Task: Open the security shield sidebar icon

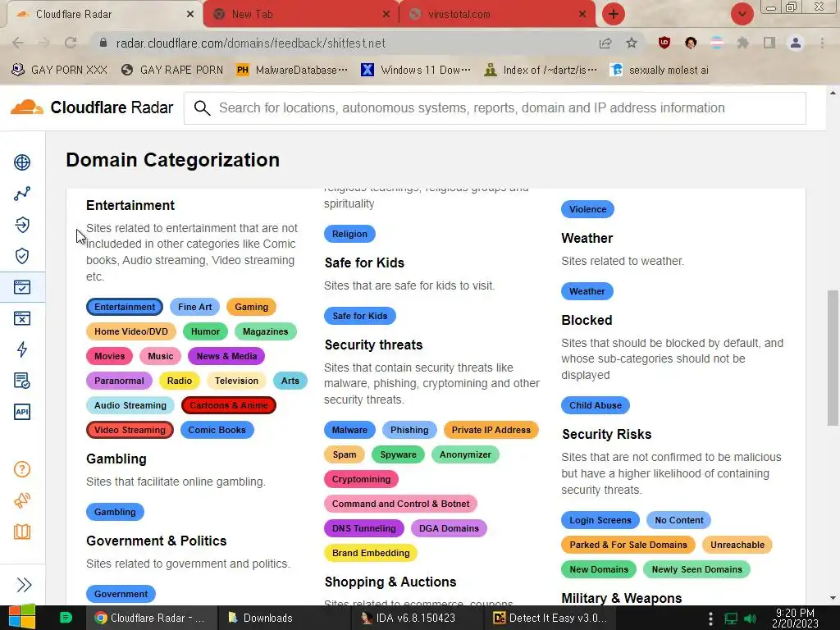Action: tap(22, 256)
